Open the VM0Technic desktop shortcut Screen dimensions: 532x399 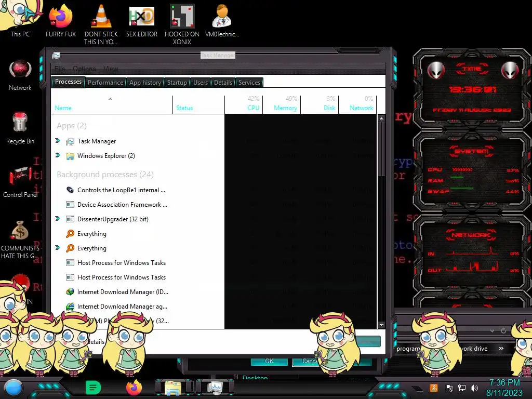222,20
